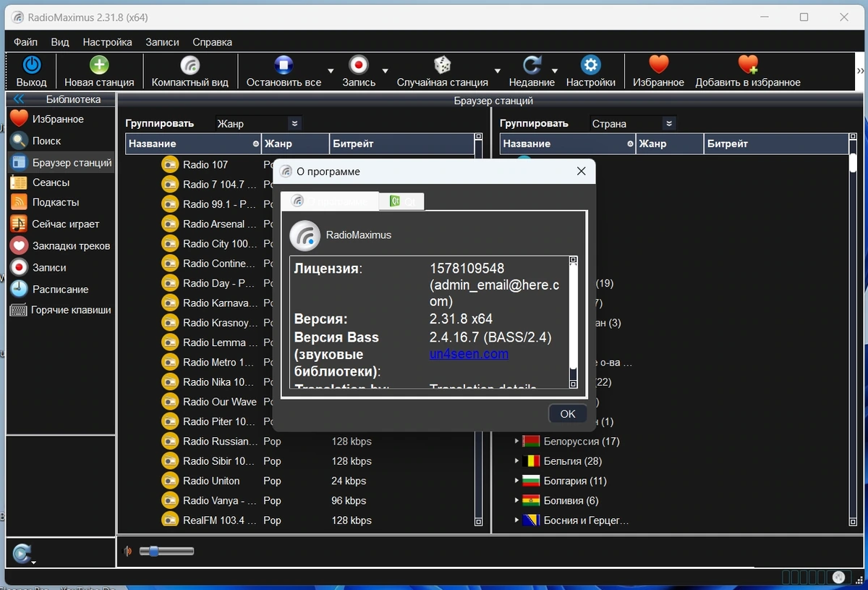Open Расписание in library sidebar
868x590 pixels.
pyautogui.click(x=61, y=289)
